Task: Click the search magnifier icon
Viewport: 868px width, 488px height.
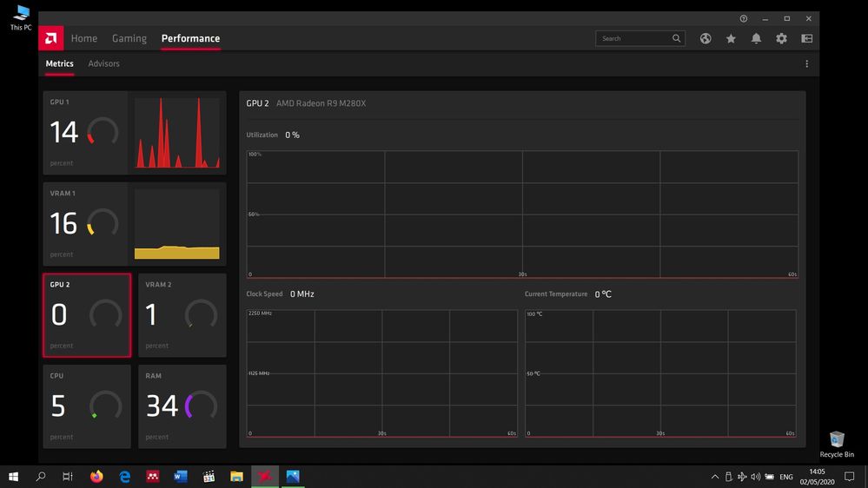Action: [677, 38]
